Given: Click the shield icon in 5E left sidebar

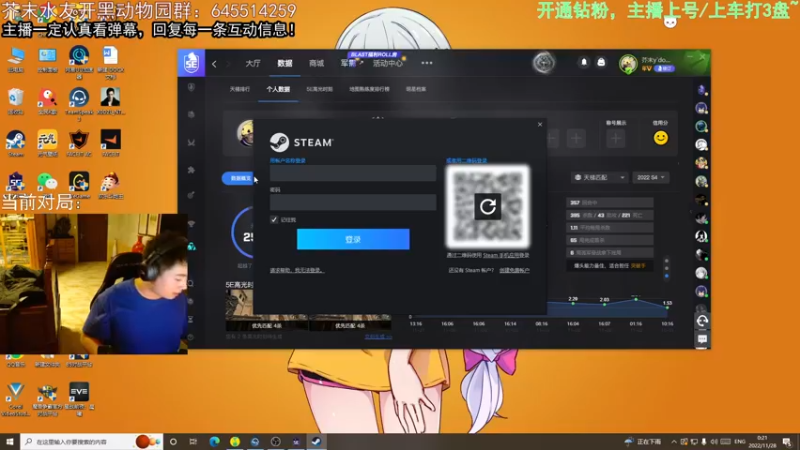Looking at the screenshot, I should [x=191, y=87].
